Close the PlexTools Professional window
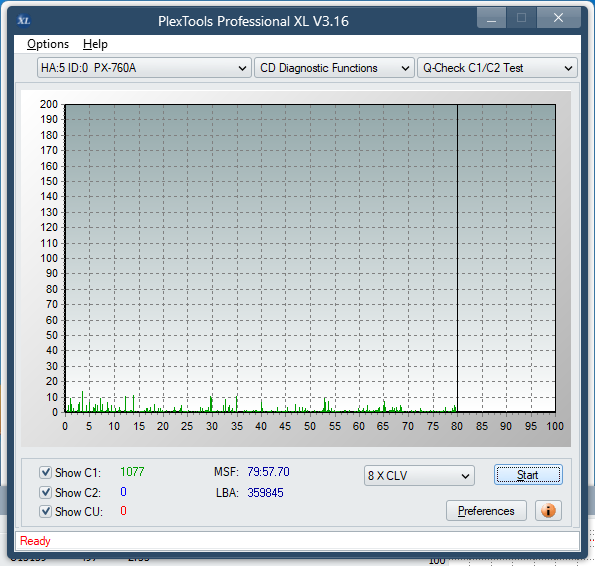The width and height of the screenshot is (595, 566). [x=558, y=17]
